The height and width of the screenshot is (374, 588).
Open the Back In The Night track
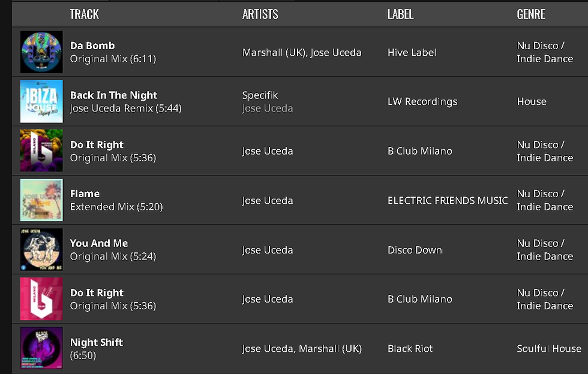point(113,95)
